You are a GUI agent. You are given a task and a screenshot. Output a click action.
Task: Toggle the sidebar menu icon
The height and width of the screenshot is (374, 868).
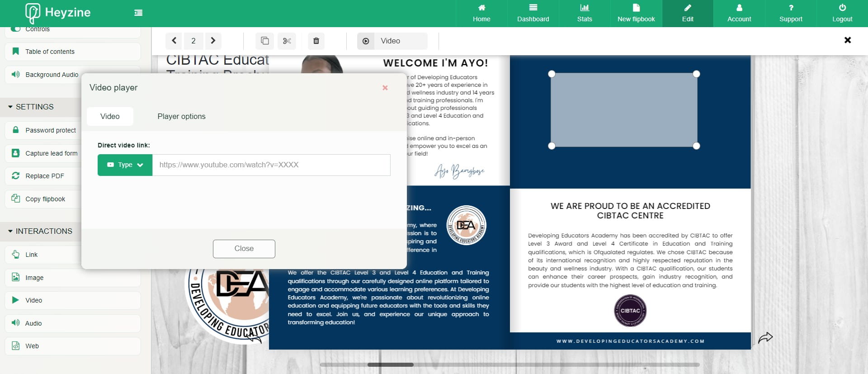click(138, 13)
